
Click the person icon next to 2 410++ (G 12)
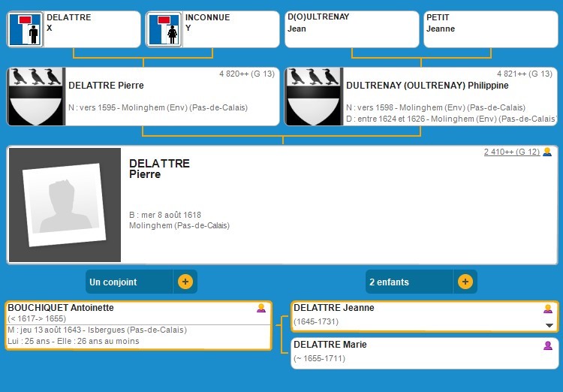(547, 152)
